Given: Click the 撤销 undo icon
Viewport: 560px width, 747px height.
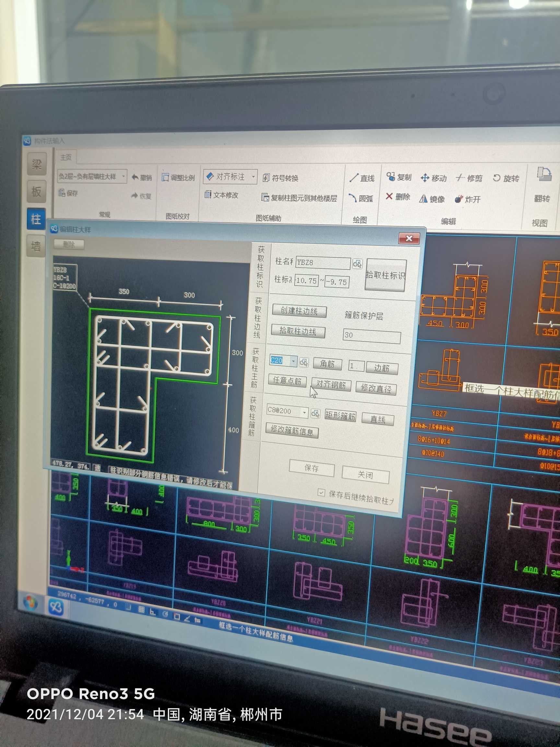Looking at the screenshot, I should click(x=141, y=177).
